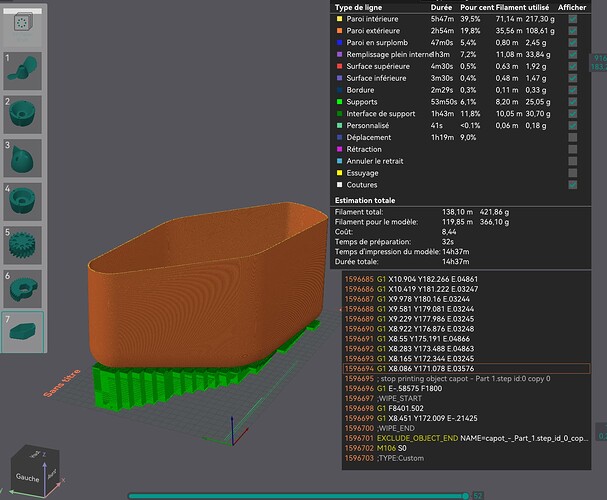Toggle Paroi intérieure visibility checkbox
607x500 pixels.
coord(573,19)
